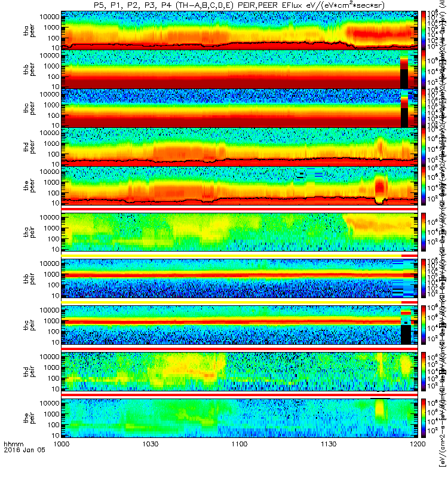Select the 'thc peer' panel label
The image size is (448, 478).
29,109
